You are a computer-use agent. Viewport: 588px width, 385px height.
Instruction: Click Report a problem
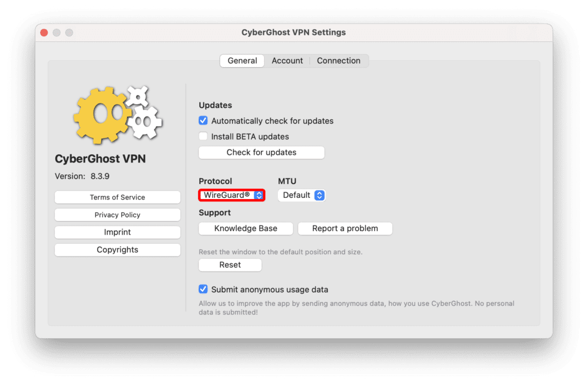(345, 228)
